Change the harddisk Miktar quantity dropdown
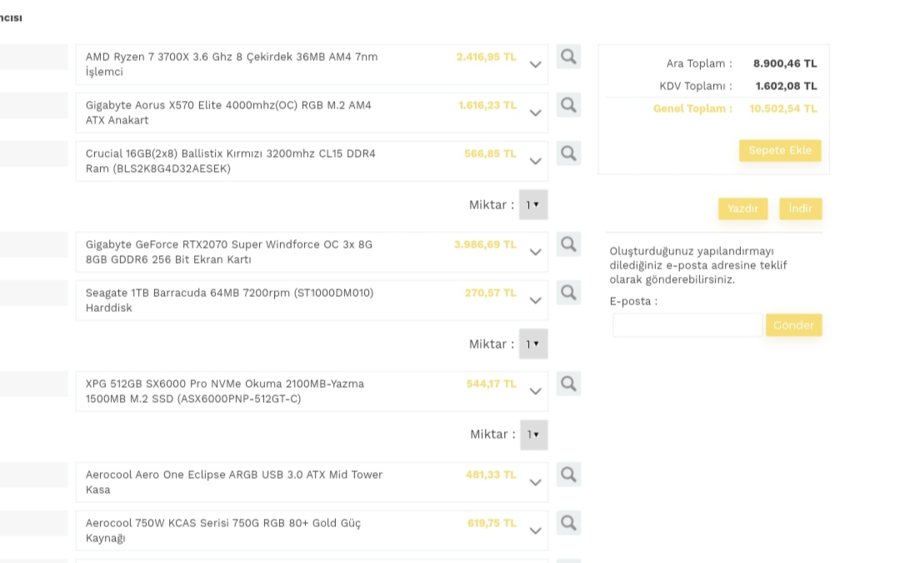The width and height of the screenshot is (900, 563). [x=533, y=343]
